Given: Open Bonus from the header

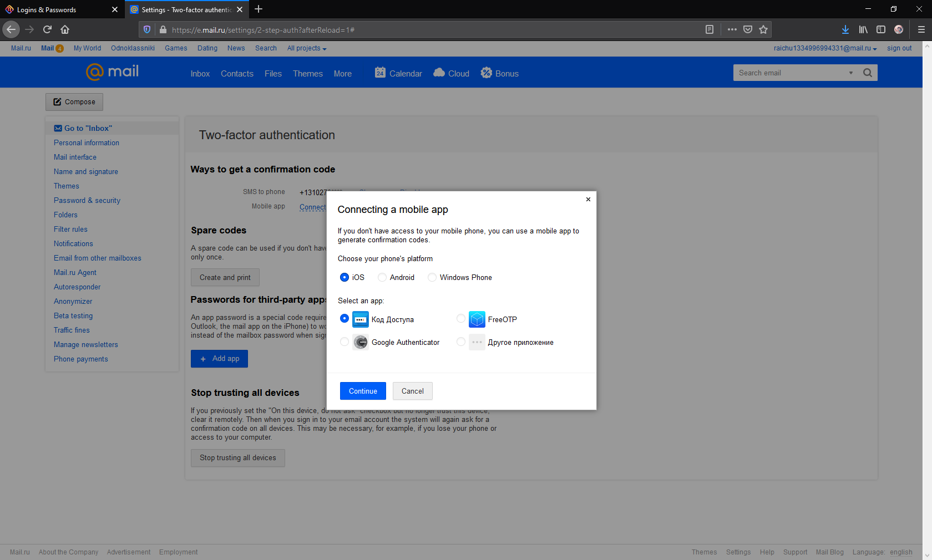Looking at the screenshot, I should (x=499, y=73).
